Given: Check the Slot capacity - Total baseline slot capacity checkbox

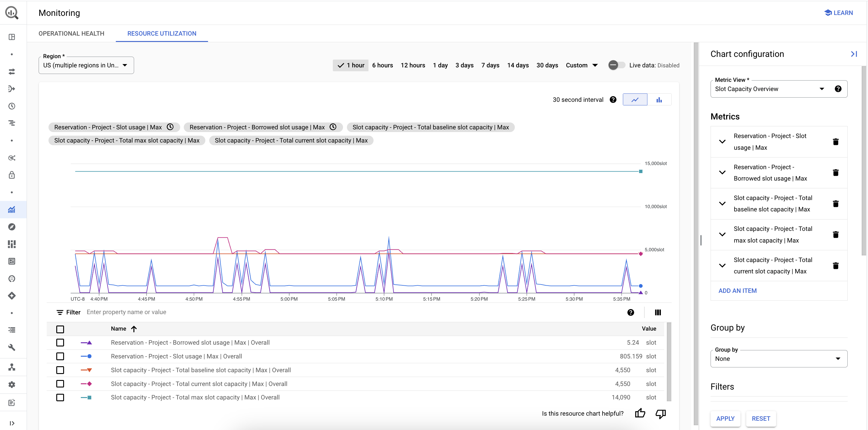Looking at the screenshot, I should pyautogui.click(x=60, y=370).
